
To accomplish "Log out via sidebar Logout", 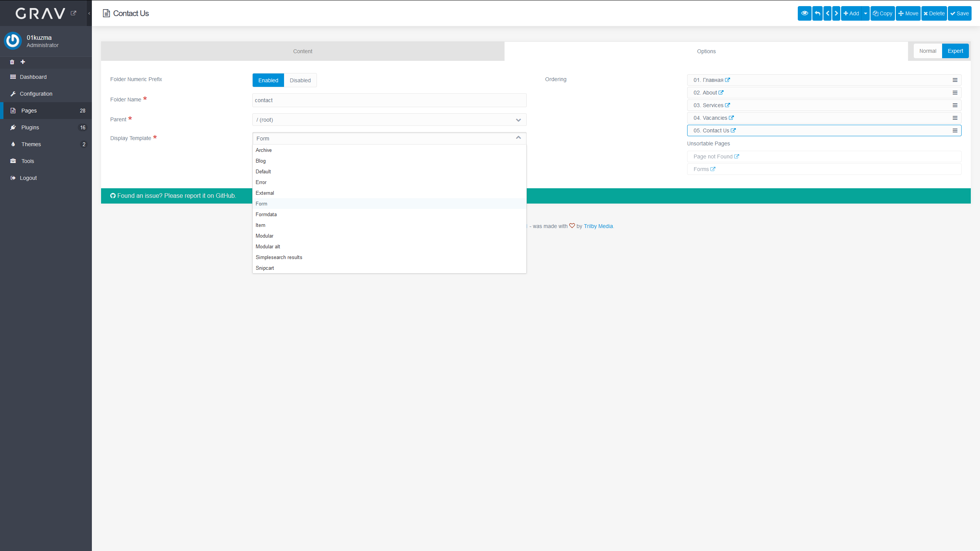I will 46,178.
